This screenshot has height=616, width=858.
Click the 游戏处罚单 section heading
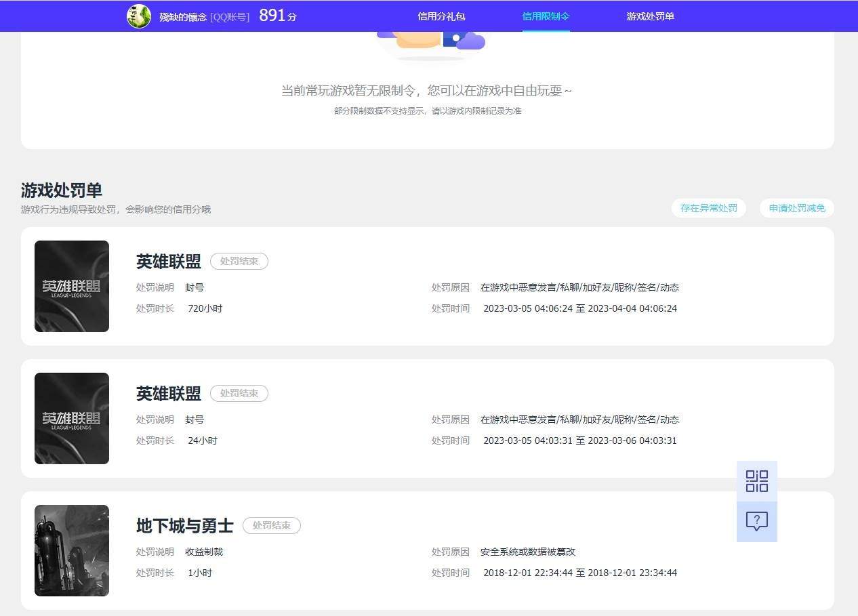coord(62,190)
